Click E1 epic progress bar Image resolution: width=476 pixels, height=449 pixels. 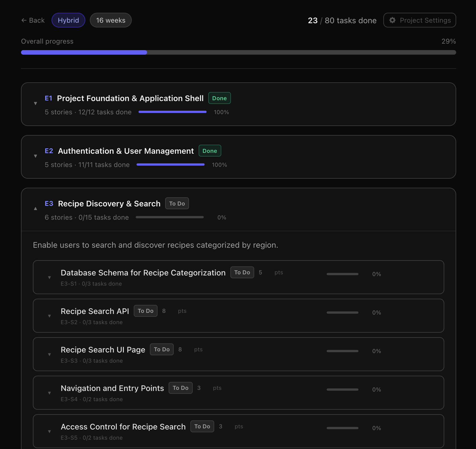(173, 112)
